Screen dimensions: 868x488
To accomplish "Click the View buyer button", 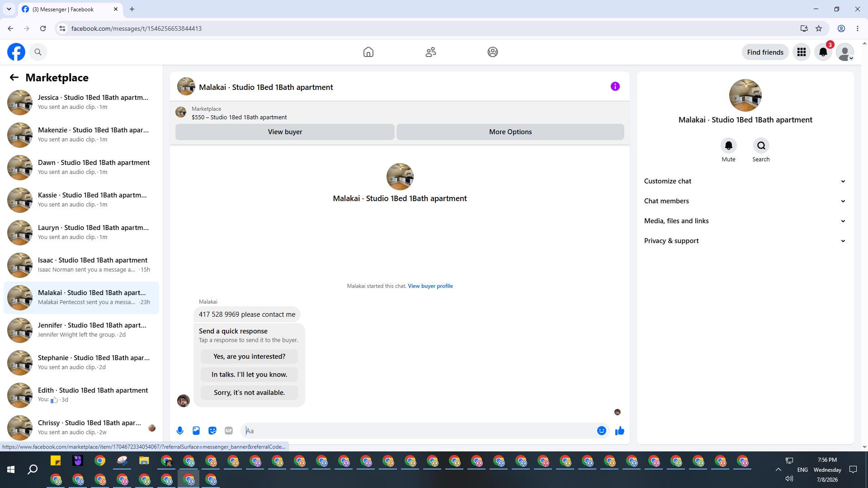I will (285, 132).
